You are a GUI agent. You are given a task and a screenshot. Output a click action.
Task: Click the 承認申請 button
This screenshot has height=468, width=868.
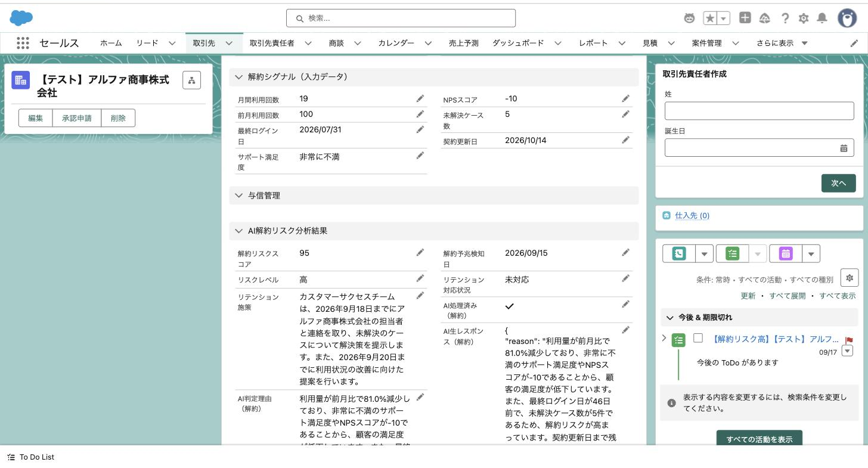[77, 118]
